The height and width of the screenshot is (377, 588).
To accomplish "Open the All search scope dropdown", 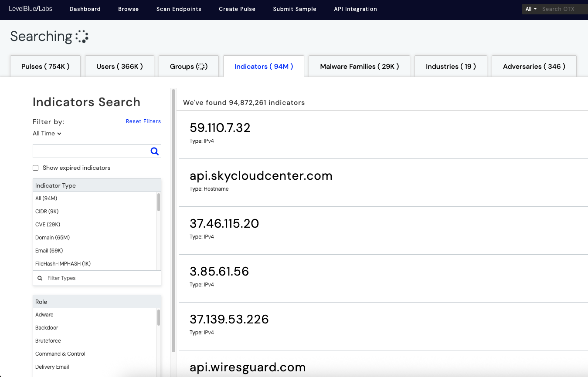I will tap(530, 9).
